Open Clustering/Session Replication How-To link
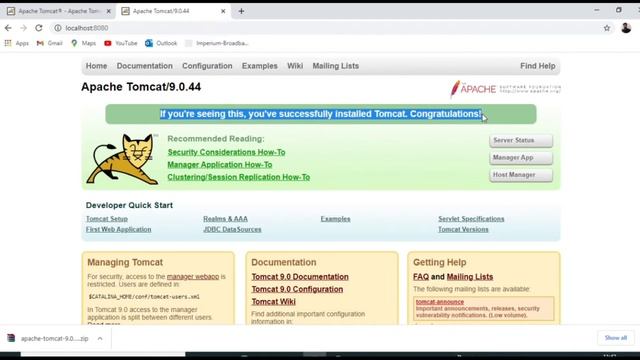The height and width of the screenshot is (360, 640). (x=238, y=177)
